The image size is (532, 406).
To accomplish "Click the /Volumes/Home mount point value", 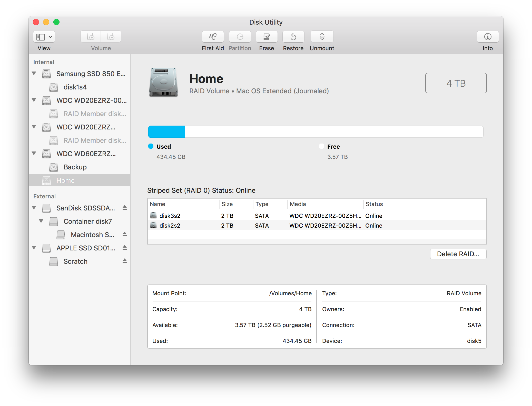I will tap(290, 293).
